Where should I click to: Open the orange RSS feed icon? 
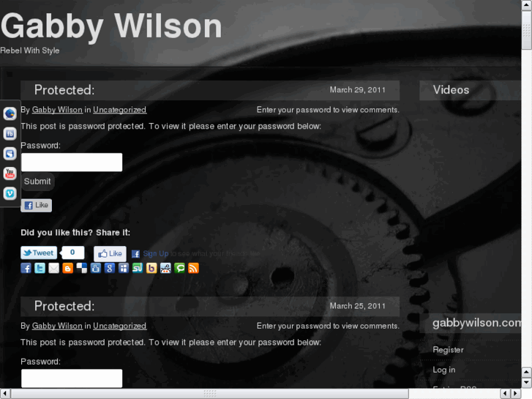tap(193, 268)
